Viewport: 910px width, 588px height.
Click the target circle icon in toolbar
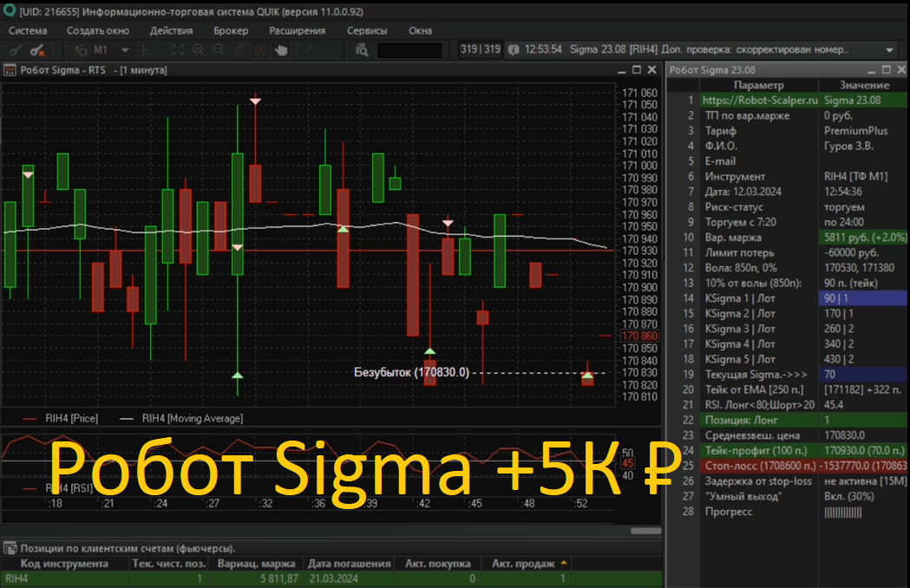click(260, 50)
